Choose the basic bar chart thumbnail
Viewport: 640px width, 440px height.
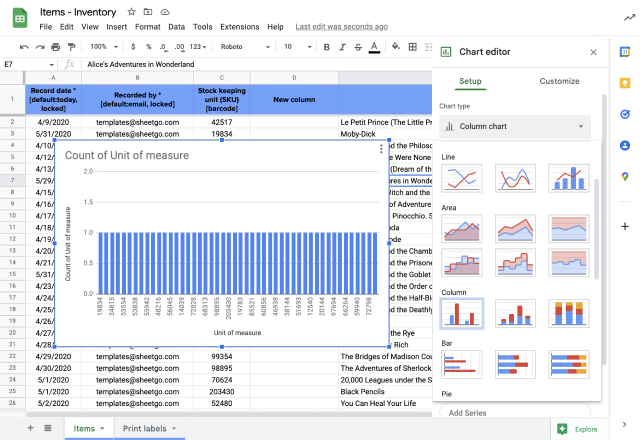pyautogui.click(x=462, y=364)
